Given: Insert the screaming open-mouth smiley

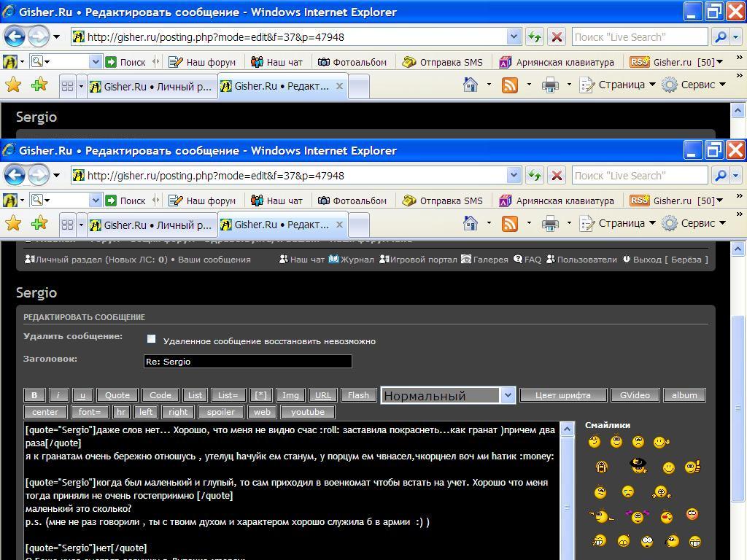Looking at the screenshot, I should [x=601, y=467].
